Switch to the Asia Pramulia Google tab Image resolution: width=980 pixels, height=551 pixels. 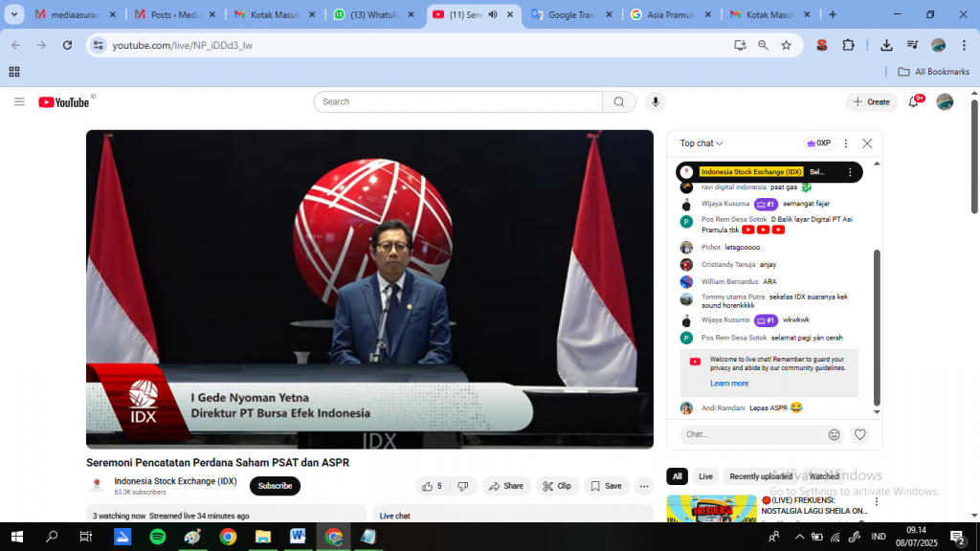pyautogui.click(x=671, y=14)
